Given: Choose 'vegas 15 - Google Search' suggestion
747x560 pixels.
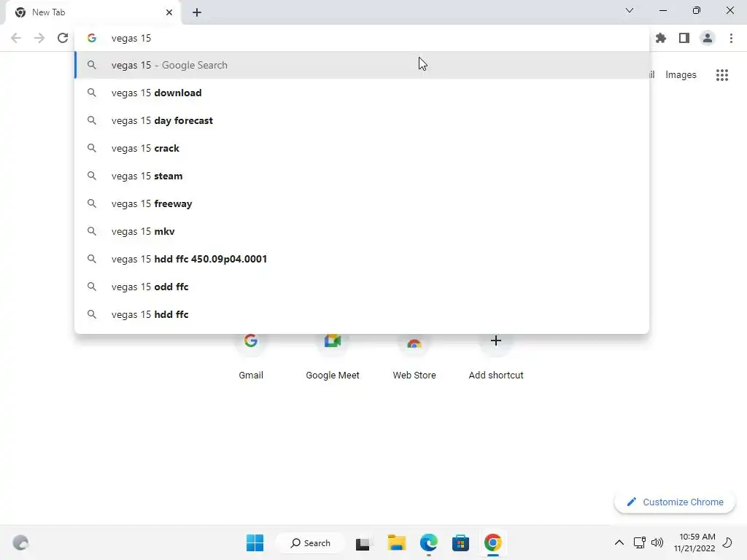Looking at the screenshot, I should [362, 65].
